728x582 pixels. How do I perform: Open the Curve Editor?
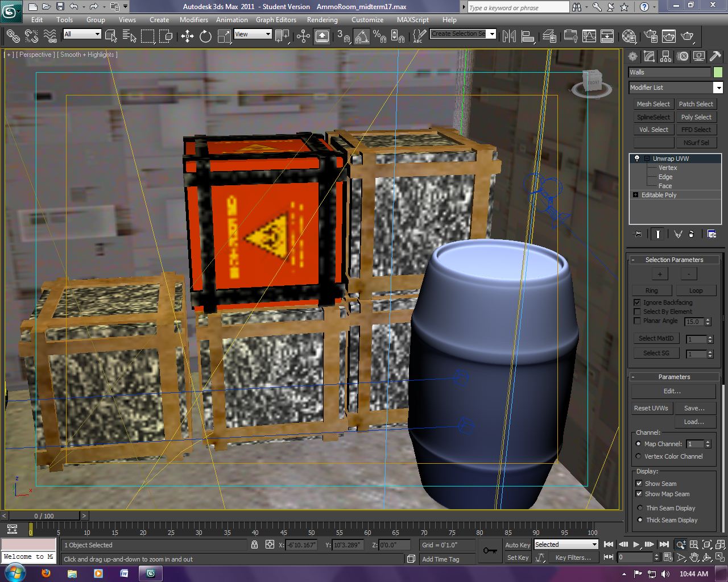click(x=589, y=36)
